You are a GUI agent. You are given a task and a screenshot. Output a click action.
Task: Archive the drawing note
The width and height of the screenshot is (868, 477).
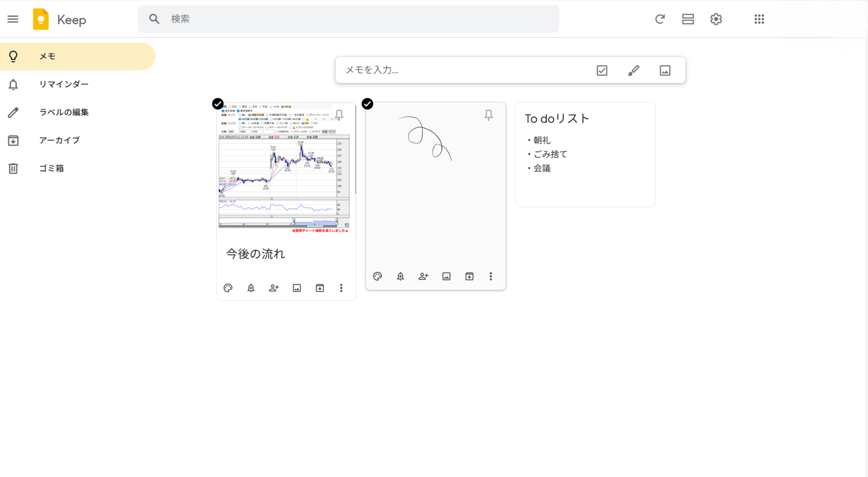pos(469,276)
